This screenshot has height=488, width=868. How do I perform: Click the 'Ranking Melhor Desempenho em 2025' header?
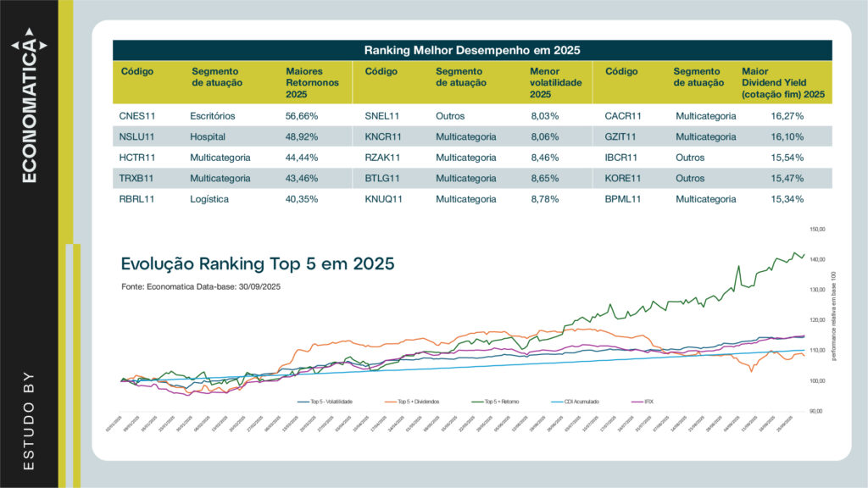click(471, 51)
